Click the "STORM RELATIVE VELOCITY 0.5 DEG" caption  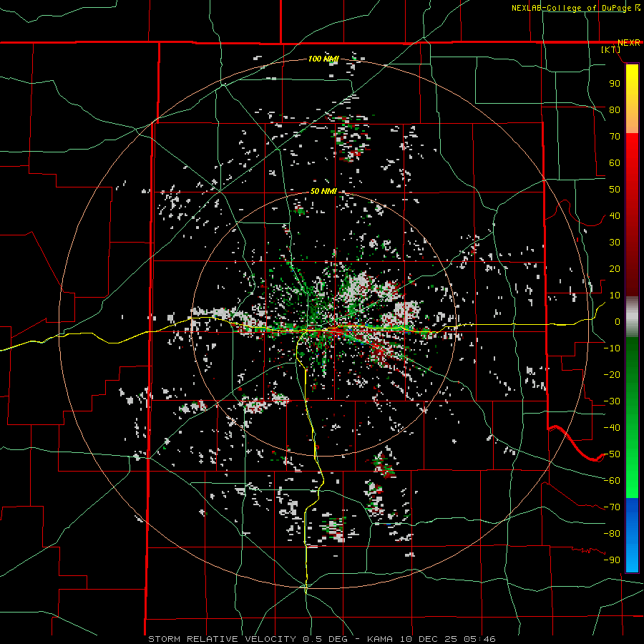point(248,639)
